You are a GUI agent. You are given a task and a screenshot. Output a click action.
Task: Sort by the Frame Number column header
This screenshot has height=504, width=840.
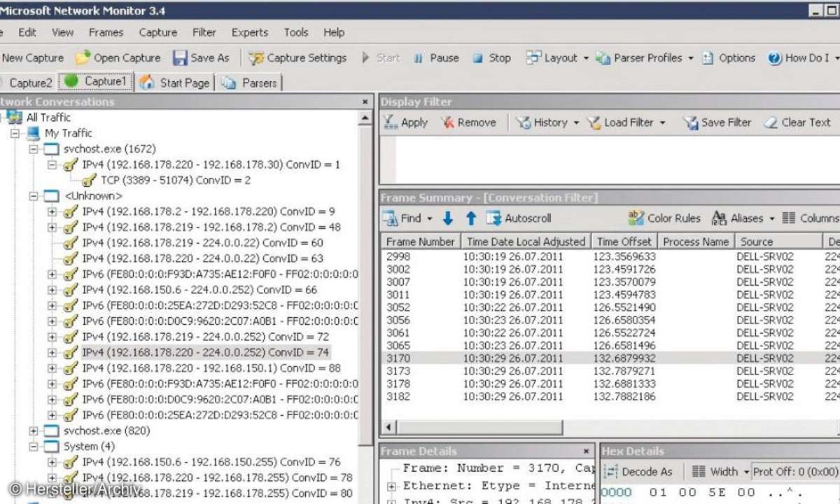tap(421, 241)
